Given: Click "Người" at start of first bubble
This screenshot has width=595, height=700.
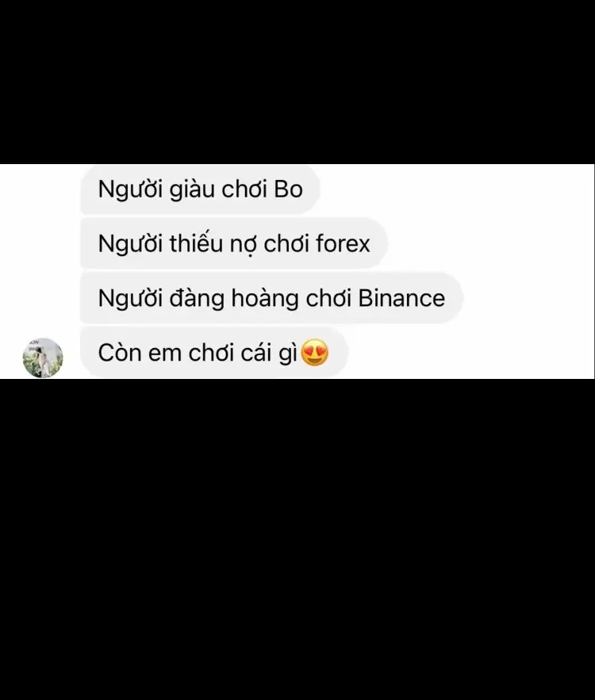Looking at the screenshot, I should click(x=130, y=189).
